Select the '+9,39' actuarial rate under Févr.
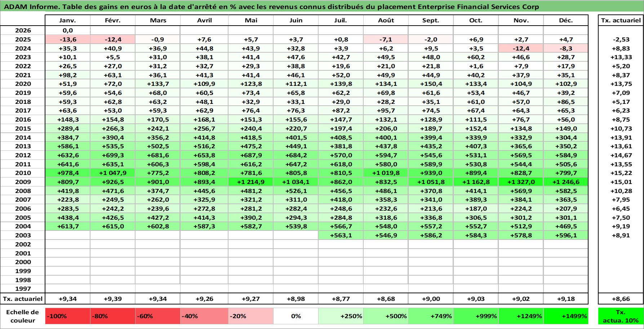644x329 pixels. [113, 299]
